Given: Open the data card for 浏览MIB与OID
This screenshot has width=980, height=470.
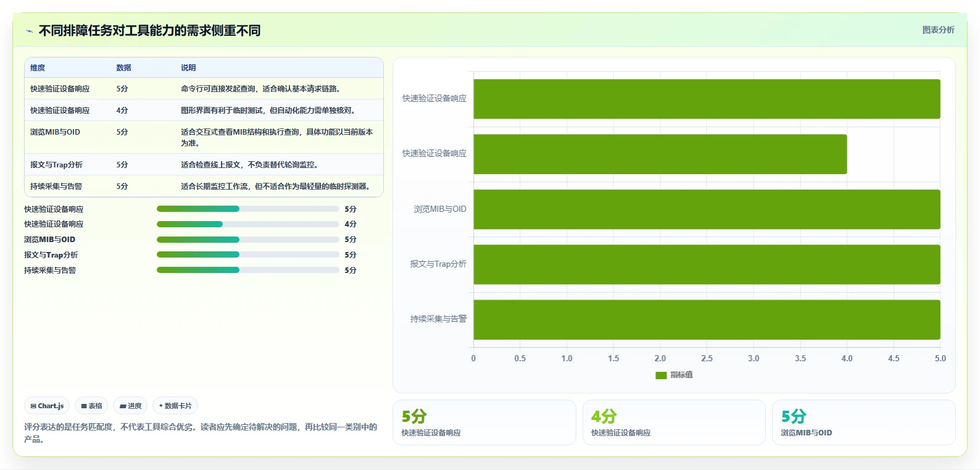Looking at the screenshot, I should pyautogui.click(x=864, y=422).
